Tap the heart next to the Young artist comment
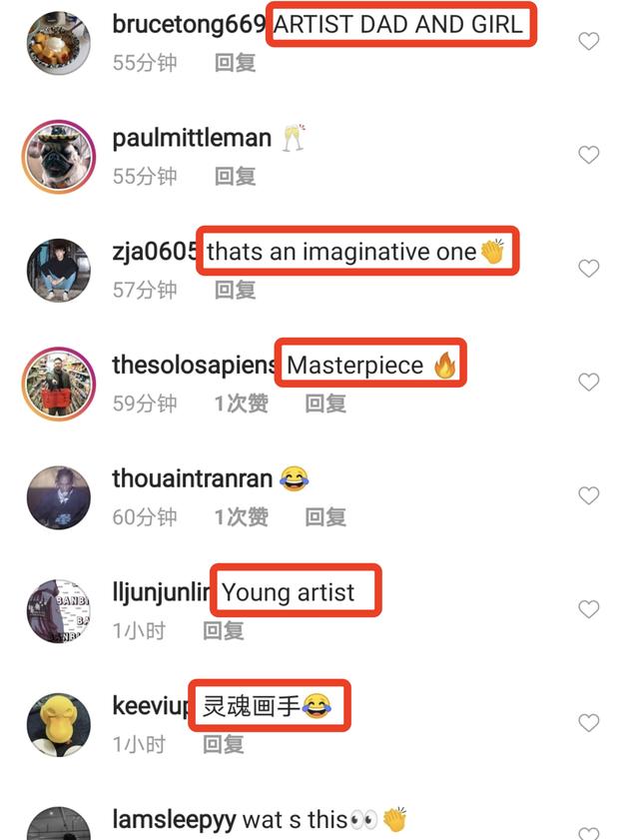Viewport: 639px width, 840px height. 589,609
